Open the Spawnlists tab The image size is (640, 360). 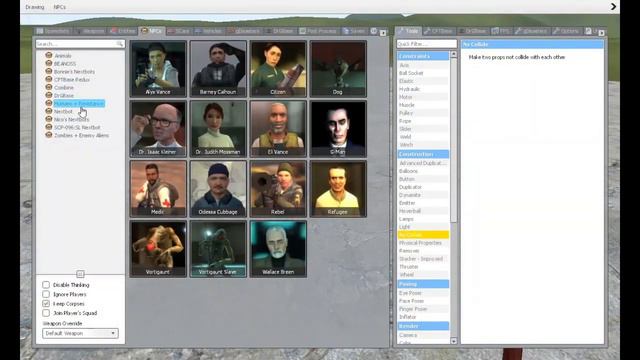53,31
